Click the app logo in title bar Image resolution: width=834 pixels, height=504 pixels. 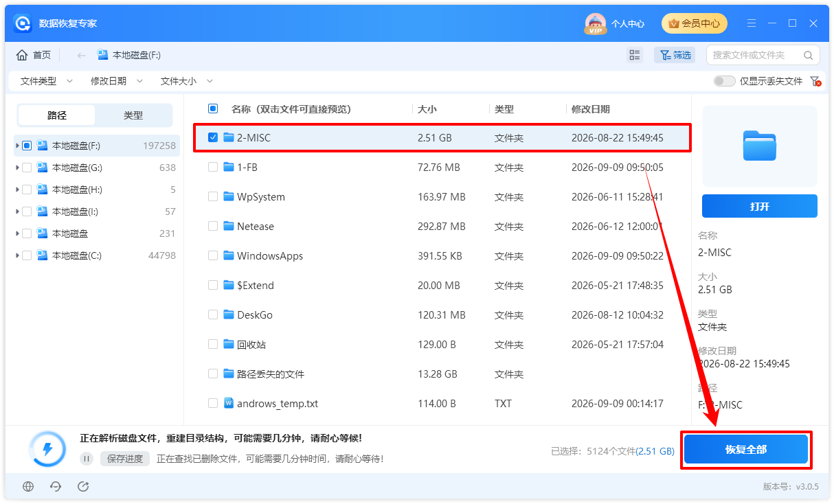[24, 23]
